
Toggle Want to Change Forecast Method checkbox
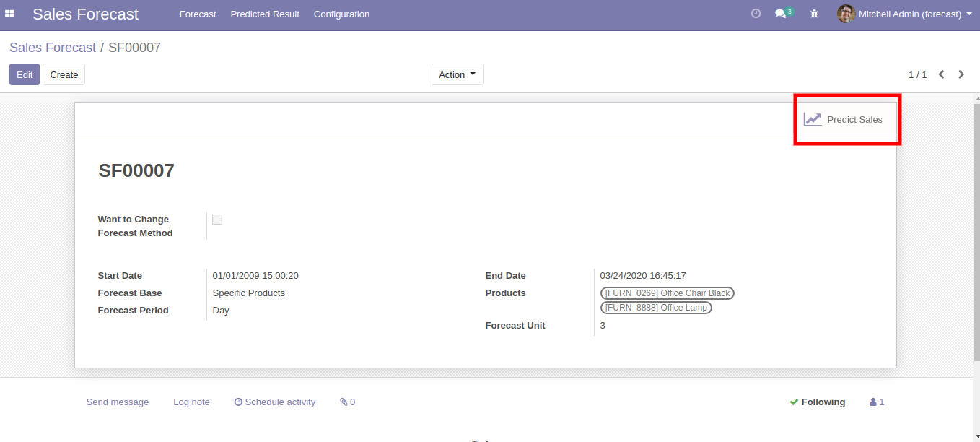click(217, 220)
